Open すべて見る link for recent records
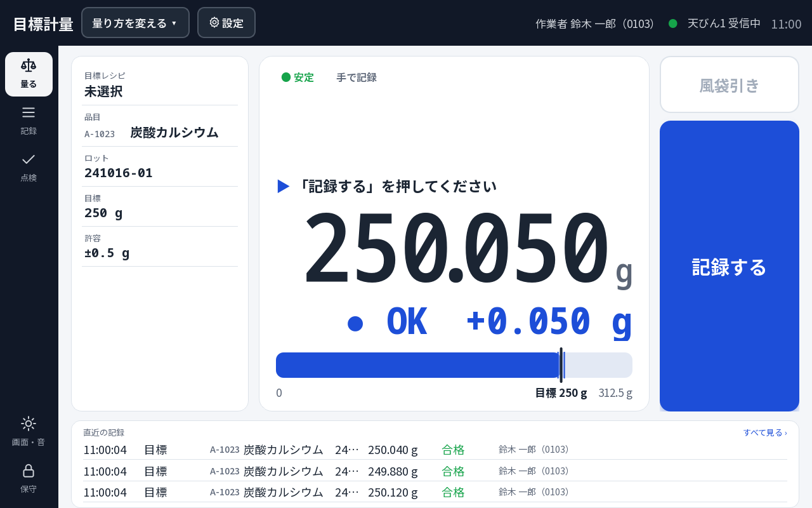812x508 pixels. [765, 432]
